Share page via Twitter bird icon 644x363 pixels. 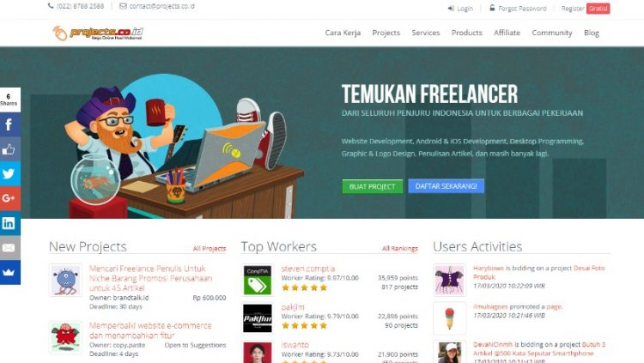(9, 173)
